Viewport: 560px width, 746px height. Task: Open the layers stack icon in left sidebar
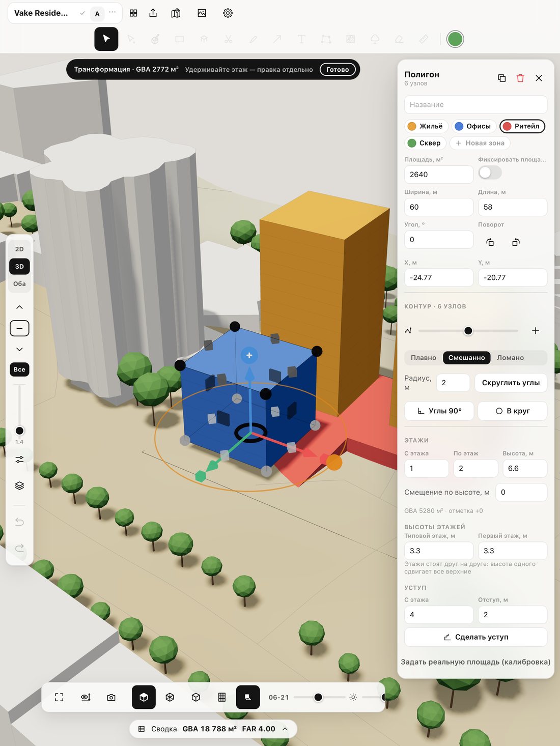coord(19,485)
